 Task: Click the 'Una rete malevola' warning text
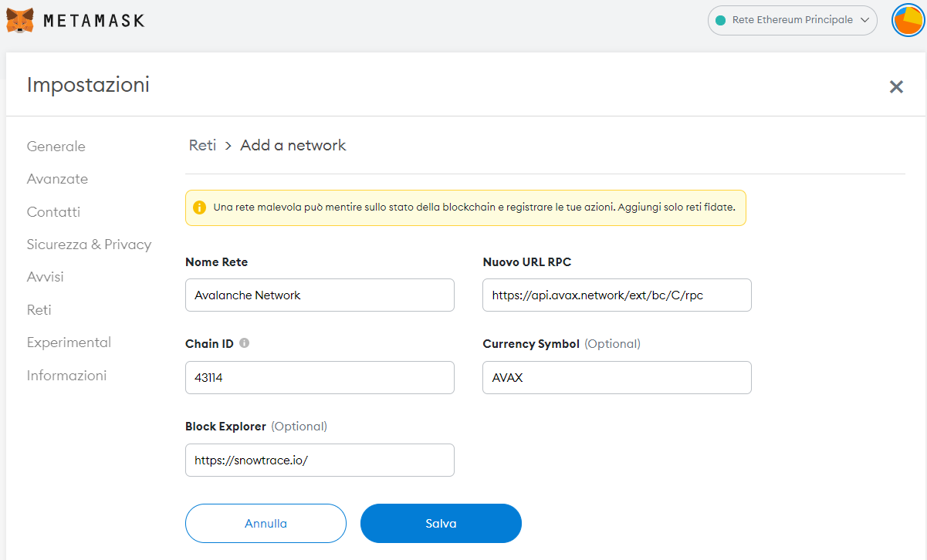(474, 207)
